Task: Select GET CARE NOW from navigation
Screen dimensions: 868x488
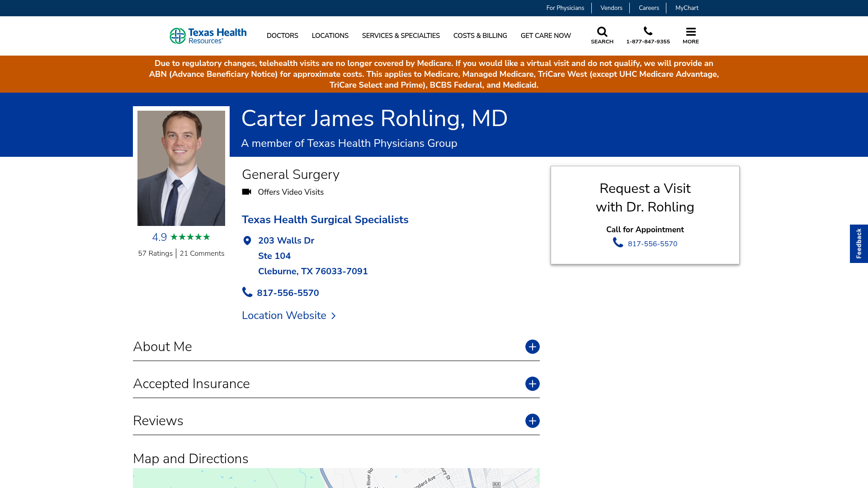Action: 546,36
